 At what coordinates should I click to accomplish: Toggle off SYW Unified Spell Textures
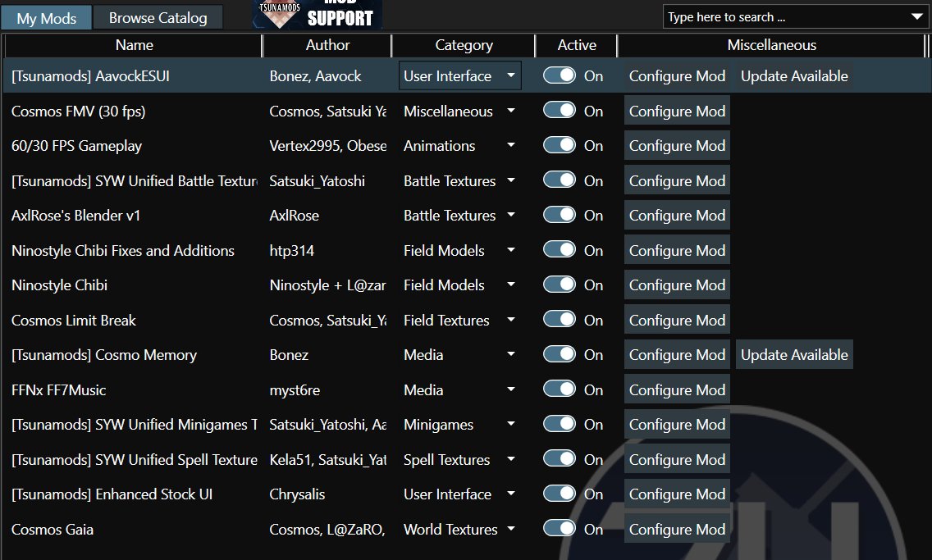coord(560,458)
